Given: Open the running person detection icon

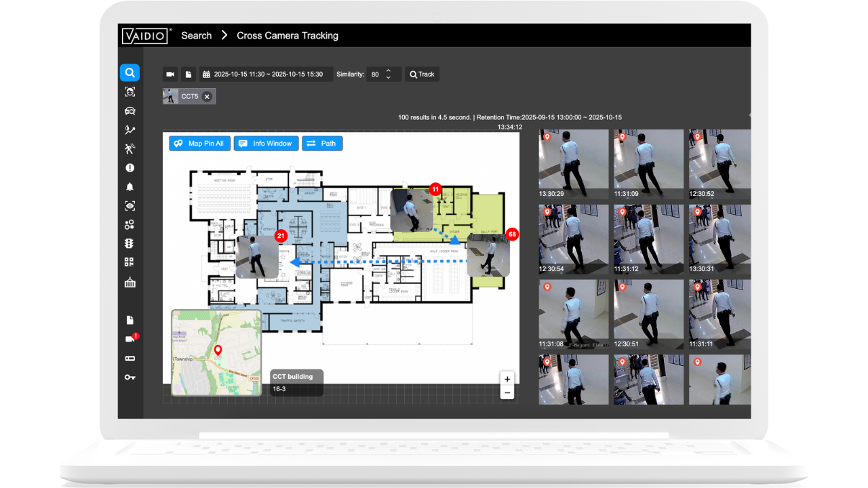Looking at the screenshot, I should tap(130, 148).
